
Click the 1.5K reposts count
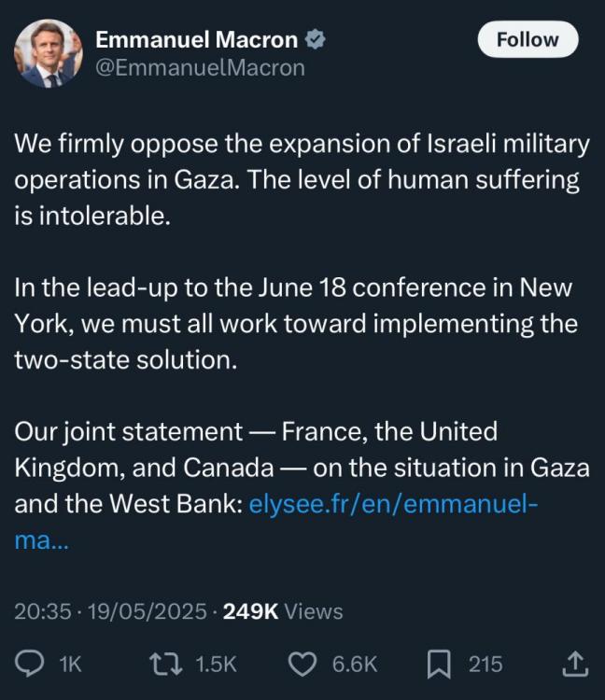(216, 665)
